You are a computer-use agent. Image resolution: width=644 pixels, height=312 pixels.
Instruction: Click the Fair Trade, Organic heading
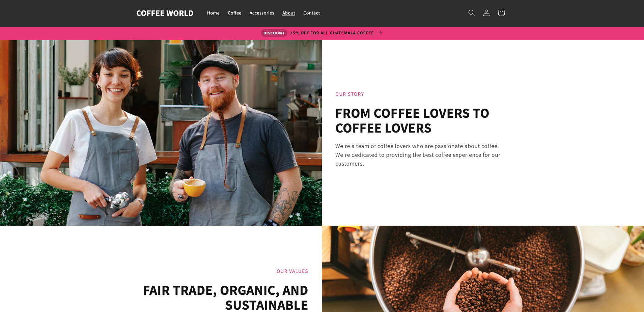pyautogui.click(x=225, y=298)
